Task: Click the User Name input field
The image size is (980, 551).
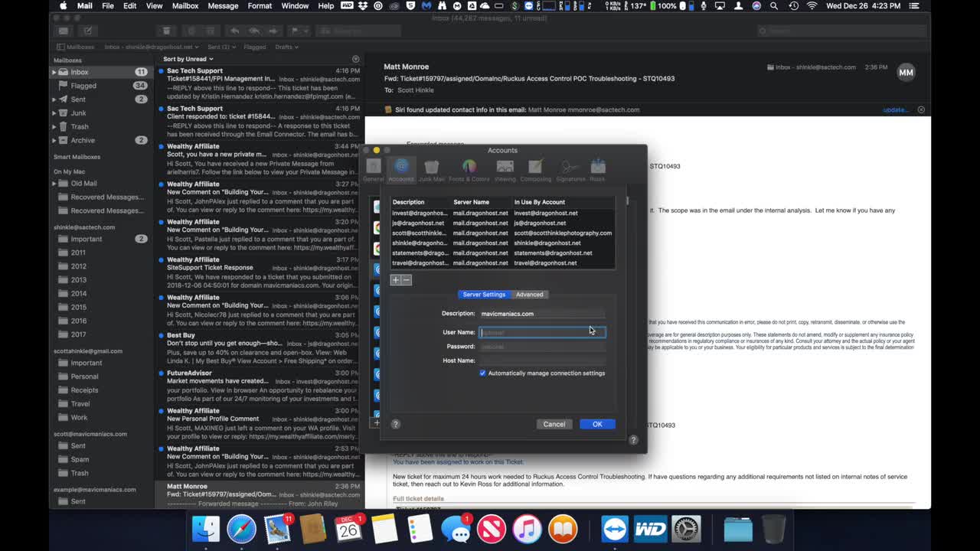Action: 542,332
